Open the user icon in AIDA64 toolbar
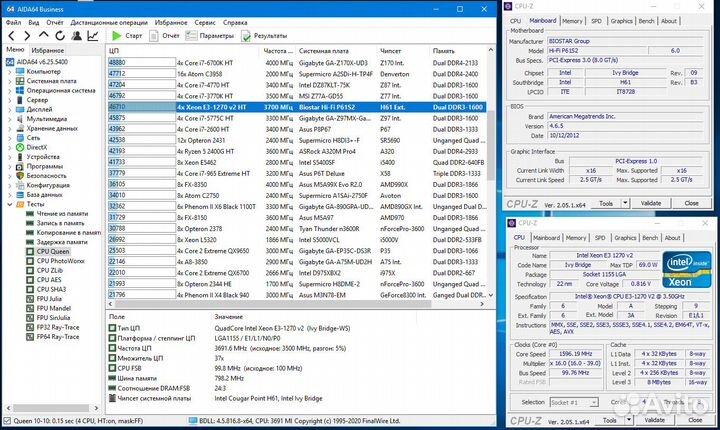The width and height of the screenshot is (720, 430). (77, 36)
